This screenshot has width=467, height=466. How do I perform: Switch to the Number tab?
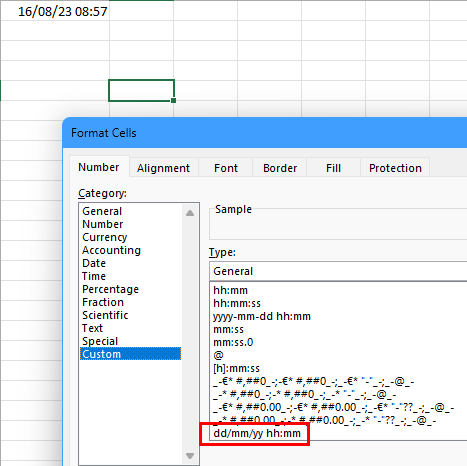[x=99, y=167]
